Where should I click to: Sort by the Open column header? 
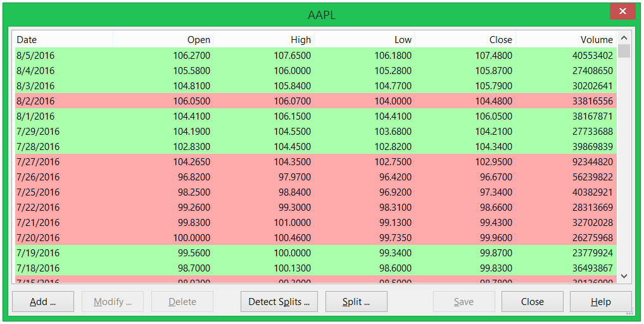163,39
